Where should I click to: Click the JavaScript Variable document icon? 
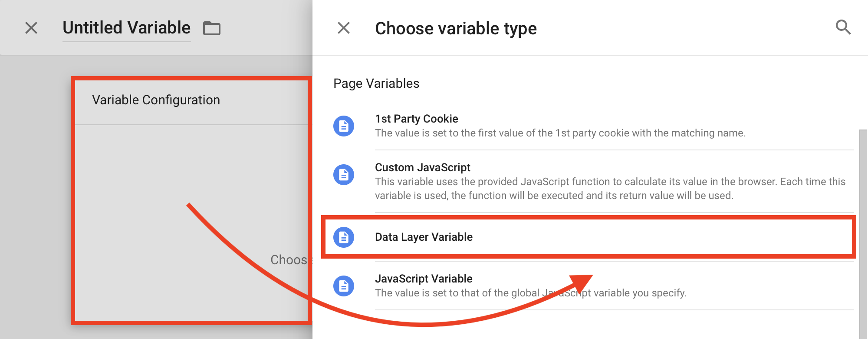point(344,286)
